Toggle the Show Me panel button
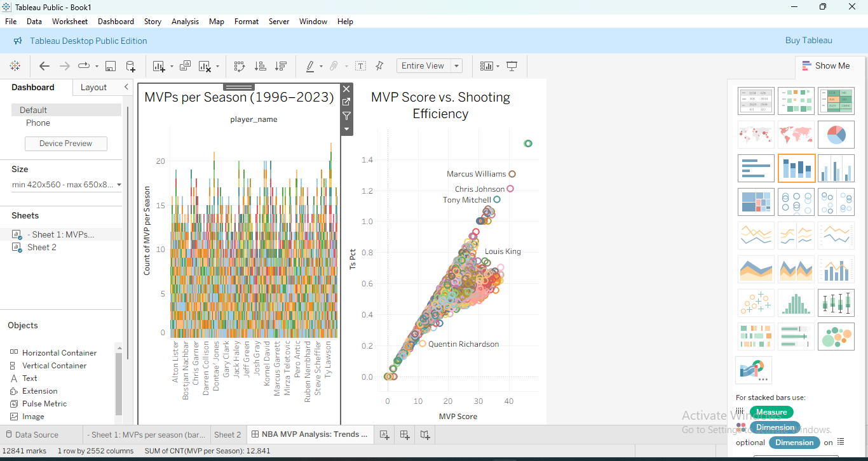868x461 pixels. pos(826,65)
